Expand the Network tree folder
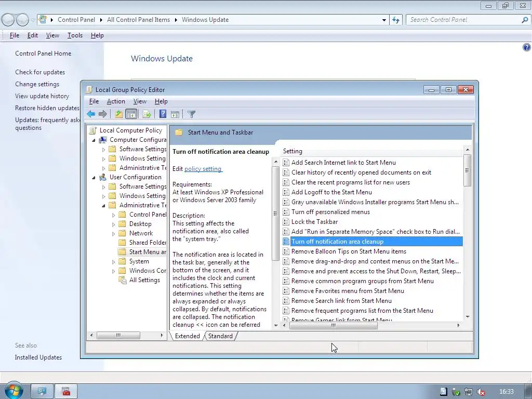The width and height of the screenshot is (532, 399). [x=113, y=234]
